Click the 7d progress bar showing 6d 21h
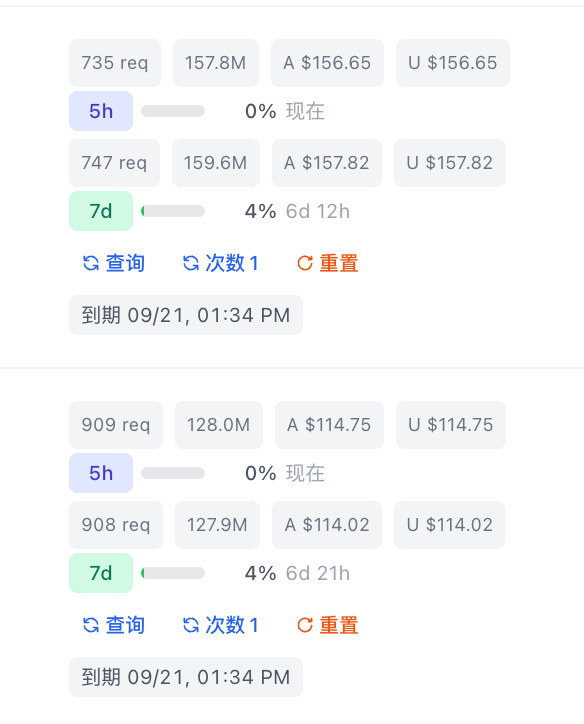Image resolution: width=584 pixels, height=724 pixels. (173, 573)
